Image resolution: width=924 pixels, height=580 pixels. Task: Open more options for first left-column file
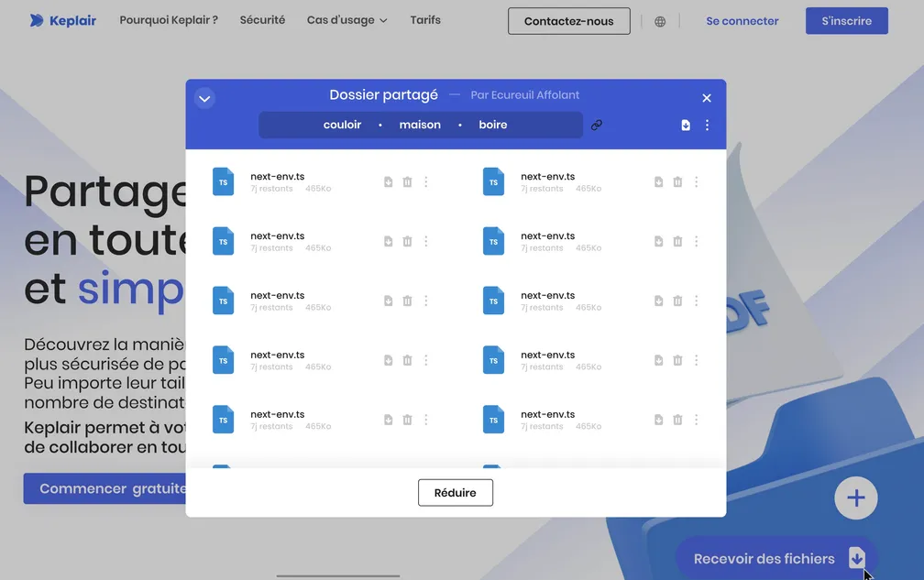(425, 182)
